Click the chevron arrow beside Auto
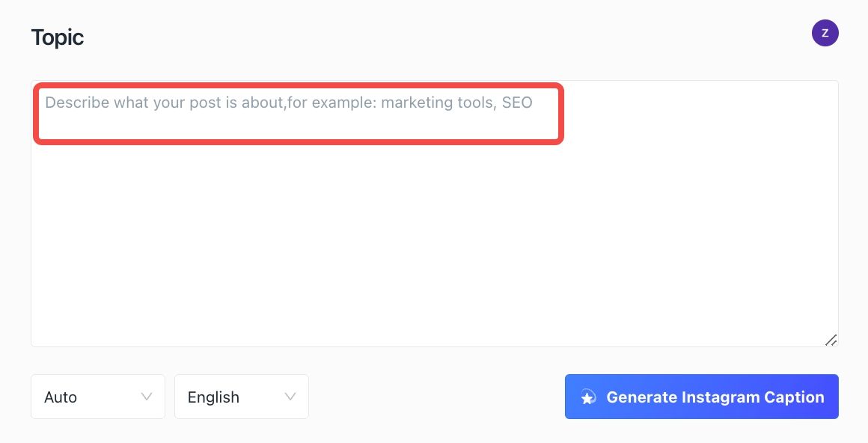This screenshot has width=868, height=443. [x=146, y=397]
